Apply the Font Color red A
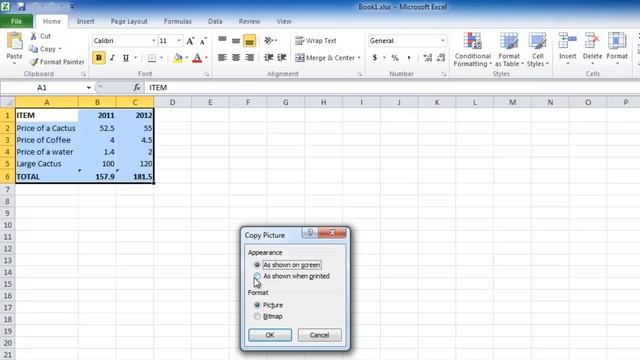Viewport: 640px width, 360px height. [197, 58]
